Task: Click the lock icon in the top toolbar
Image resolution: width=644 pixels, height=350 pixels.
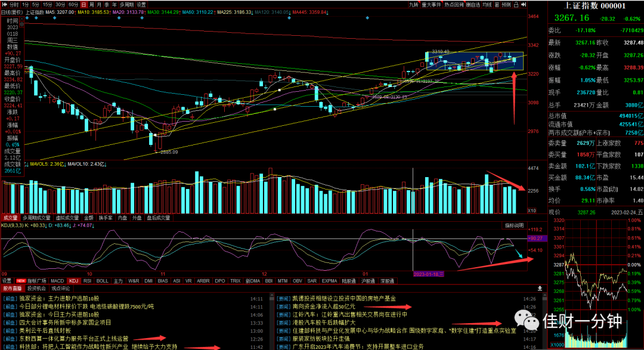Action: pos(516,5)
